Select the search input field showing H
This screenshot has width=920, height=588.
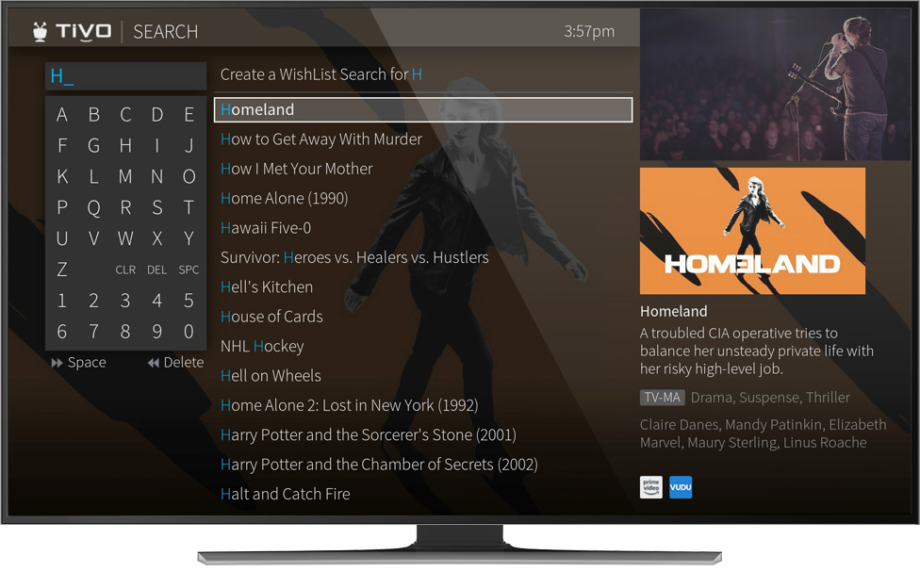[x=125, y=76]
